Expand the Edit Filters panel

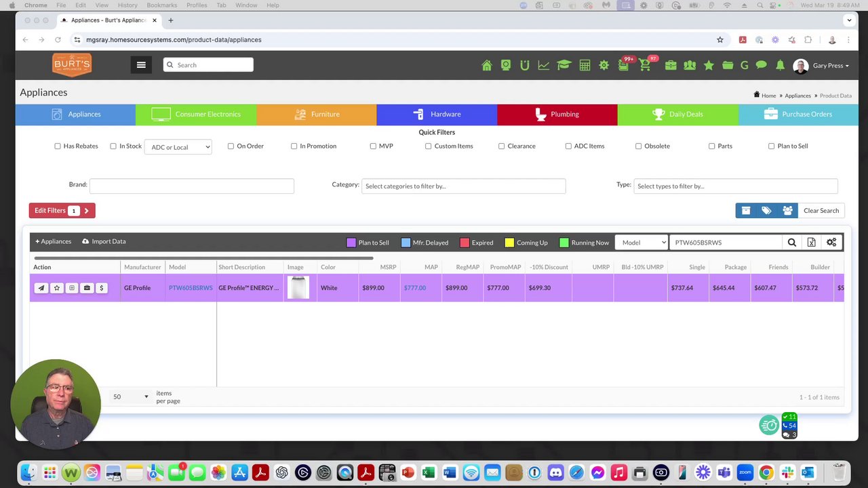[x=62, y=211]
